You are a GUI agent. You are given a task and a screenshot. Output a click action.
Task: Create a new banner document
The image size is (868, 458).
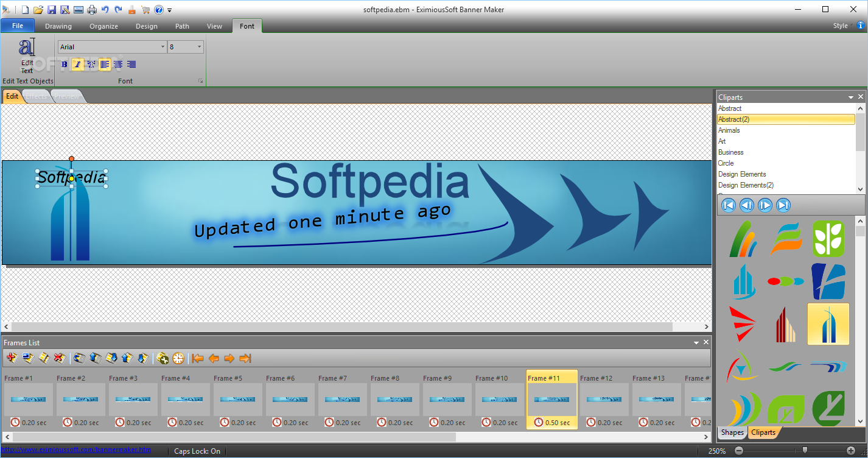coord(25,10)
